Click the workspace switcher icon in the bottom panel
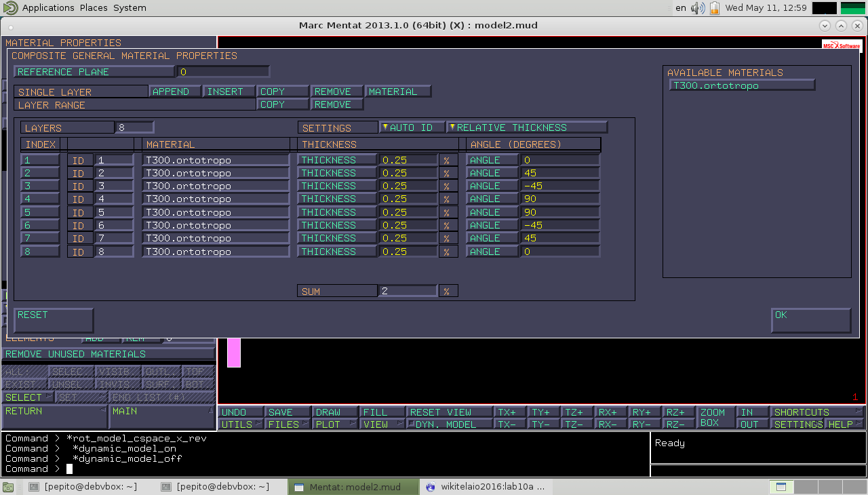This screenshot has width=868, height=495. coord(781,486)
